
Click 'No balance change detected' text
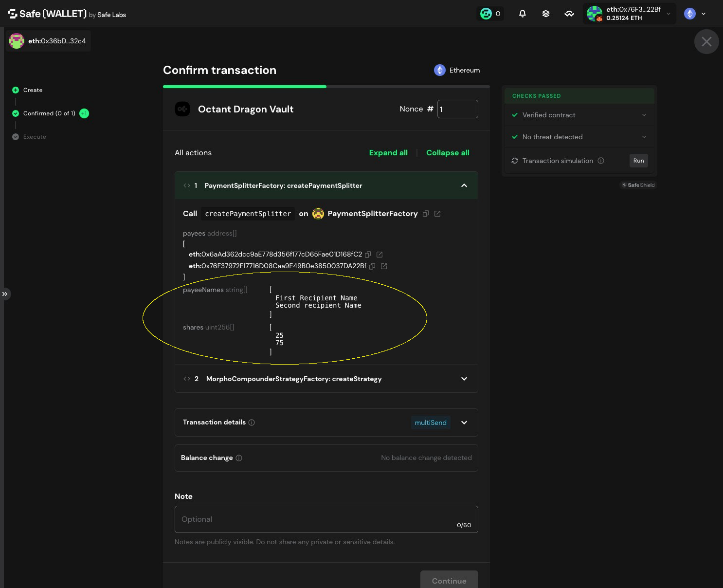[426, 458]
